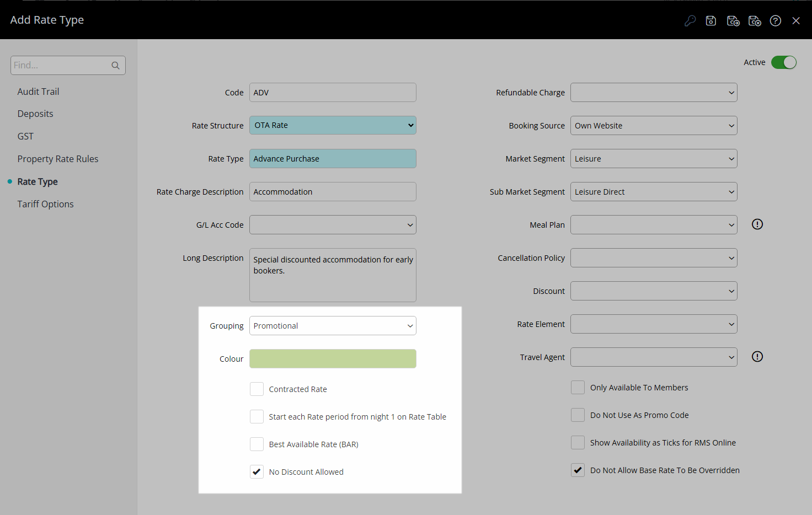The height and width of the screenshot is (515, 812).
Task: Close the Add Rate Type dialog
Action: (796, 21)
